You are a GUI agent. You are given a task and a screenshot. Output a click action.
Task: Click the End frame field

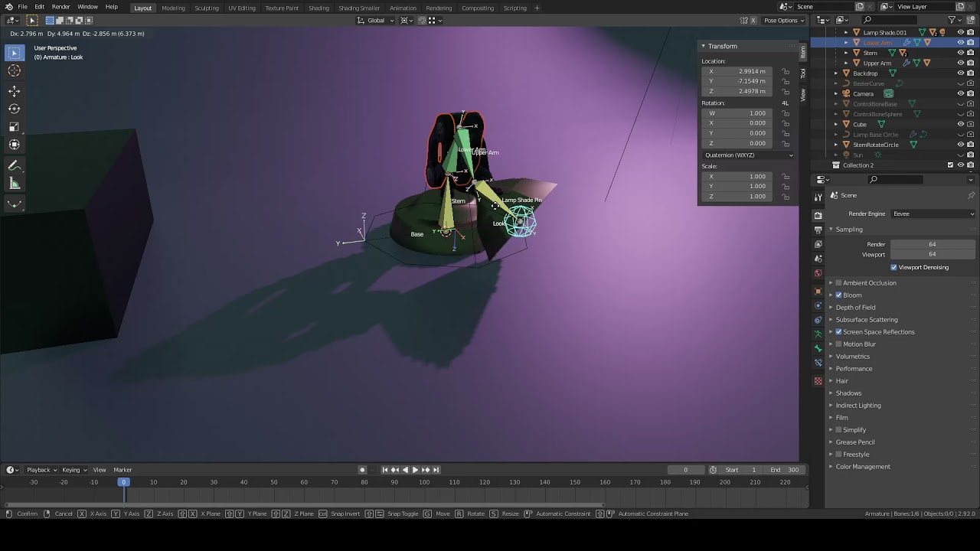785,470
